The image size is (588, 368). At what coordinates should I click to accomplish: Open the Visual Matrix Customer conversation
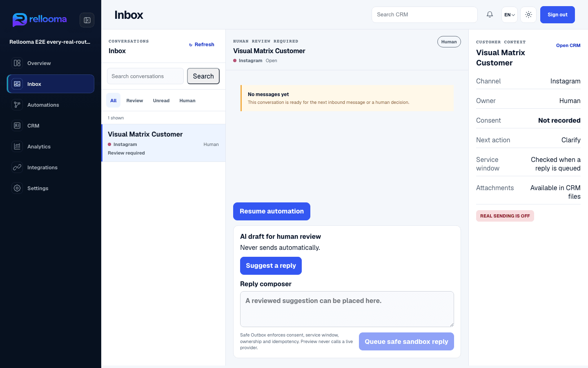[x=163, y=143]
